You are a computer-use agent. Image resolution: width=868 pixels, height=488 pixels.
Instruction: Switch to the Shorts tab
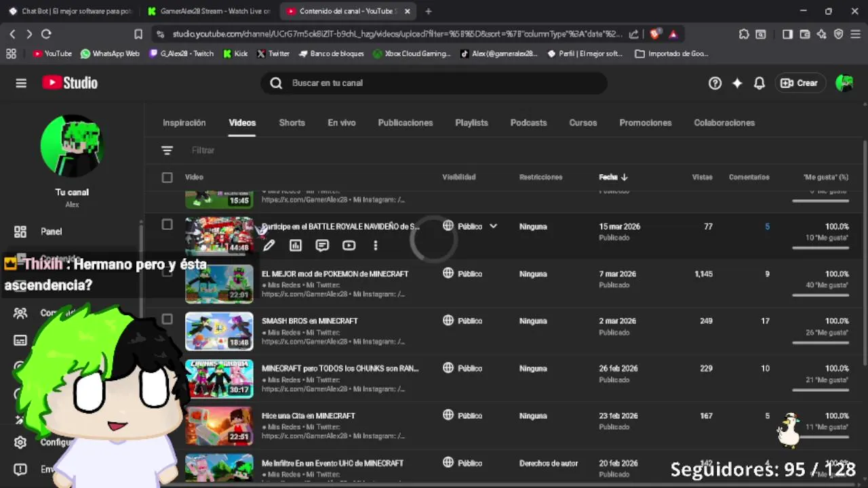click(292, 123)
